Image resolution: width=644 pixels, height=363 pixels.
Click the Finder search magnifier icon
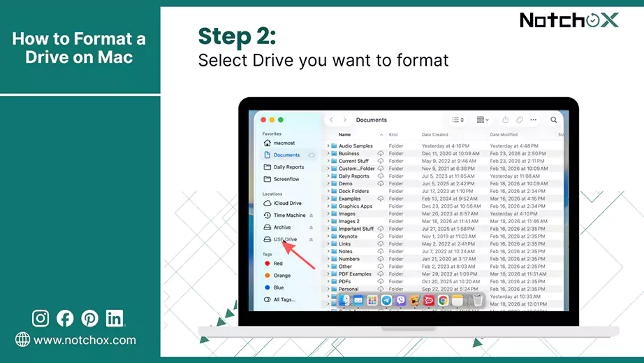(x=554, y=120)
